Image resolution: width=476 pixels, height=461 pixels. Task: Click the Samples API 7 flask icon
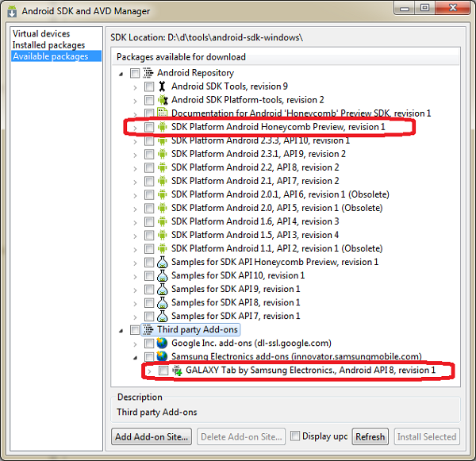point(163,316)
